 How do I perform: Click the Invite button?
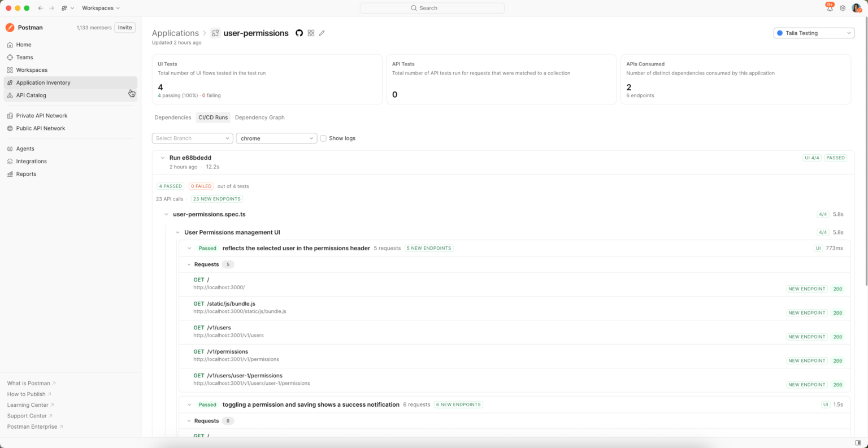point(125,28)
